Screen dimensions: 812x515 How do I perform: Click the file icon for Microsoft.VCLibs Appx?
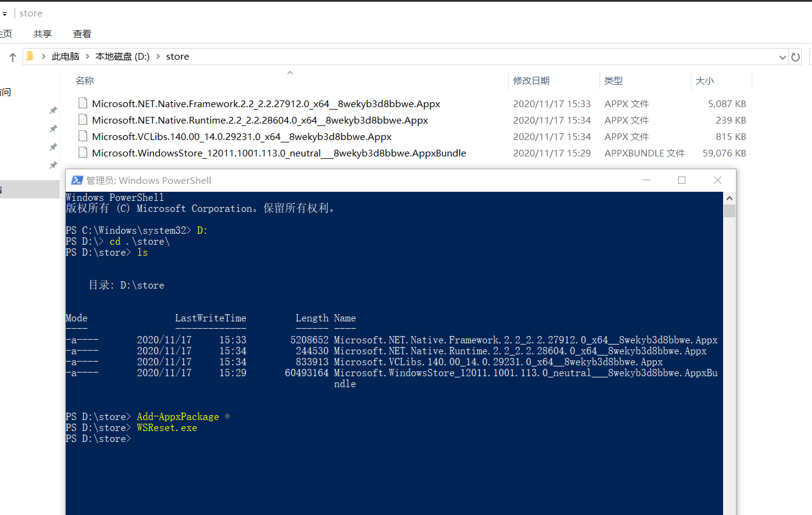[83, 136]
